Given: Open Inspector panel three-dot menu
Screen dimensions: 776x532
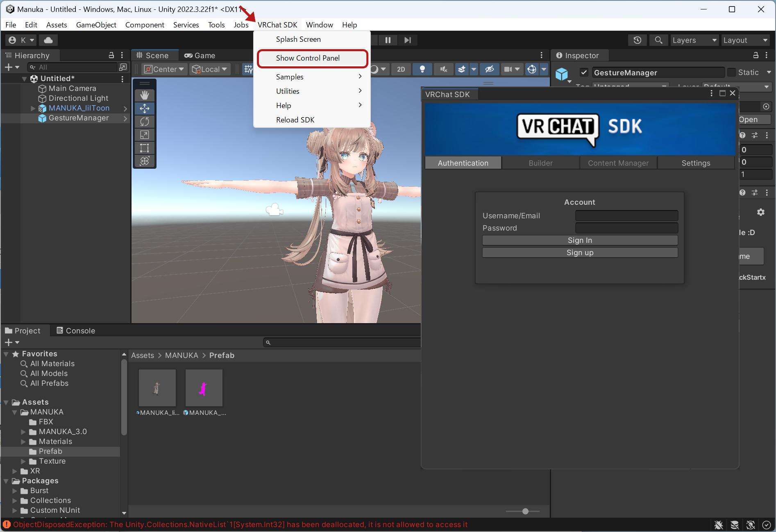Looking at the screenshot, I should point(767,55).
